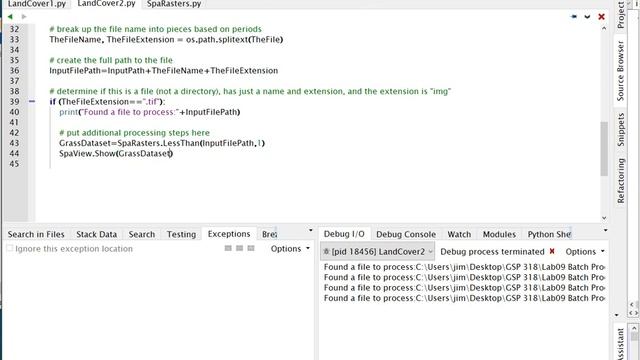The width and height of the screenshot is (640, 360).
Task: Click red X beside Debug process terminated
Action: (x=552, y=251)
